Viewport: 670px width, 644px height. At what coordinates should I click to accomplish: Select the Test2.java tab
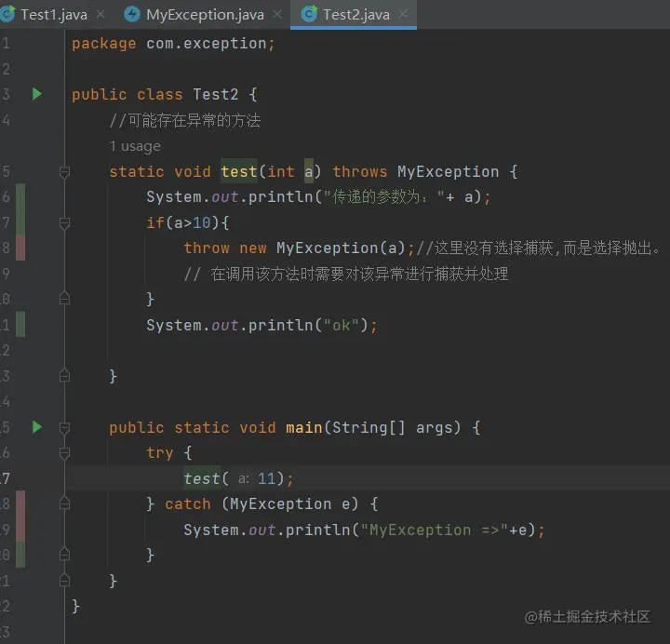[355, 15]
